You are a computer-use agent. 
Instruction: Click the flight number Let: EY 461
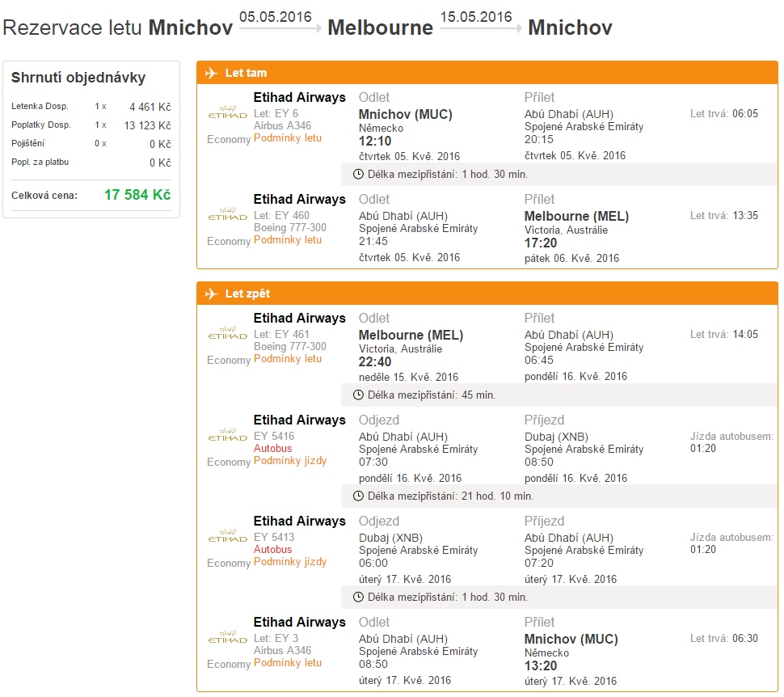click(281, 334)
